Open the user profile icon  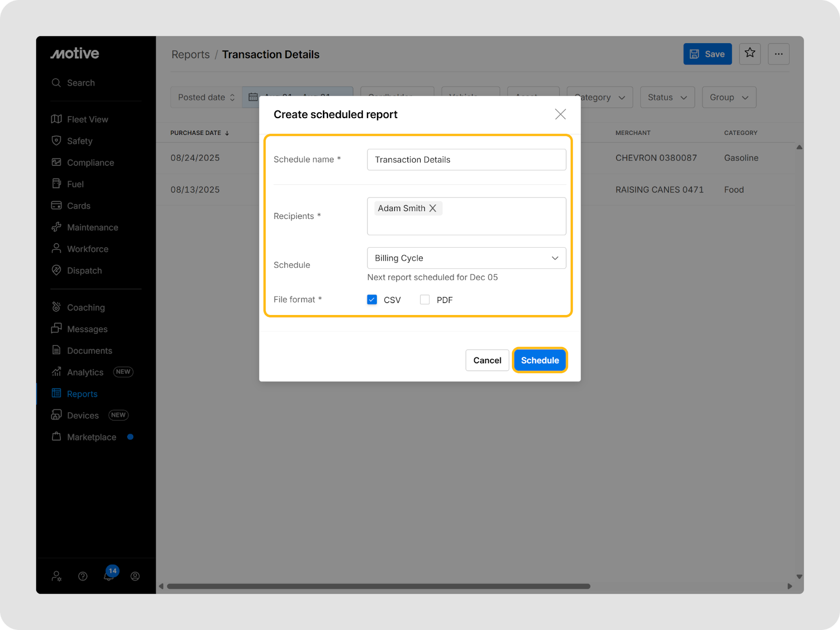(x=135, y=576)
